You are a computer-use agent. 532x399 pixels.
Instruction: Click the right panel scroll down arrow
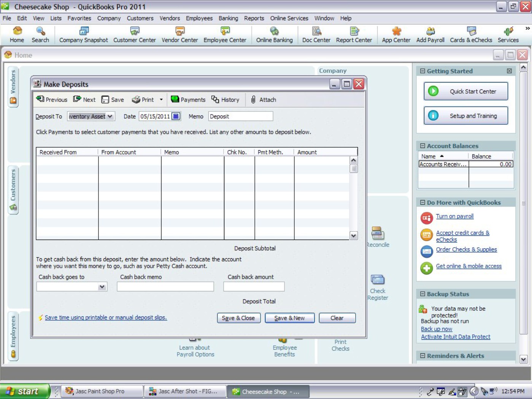(523, 359)
